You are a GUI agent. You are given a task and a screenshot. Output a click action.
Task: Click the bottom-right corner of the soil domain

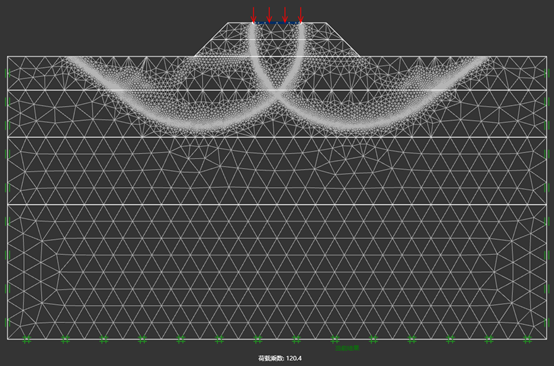click(x=547, y=340)
